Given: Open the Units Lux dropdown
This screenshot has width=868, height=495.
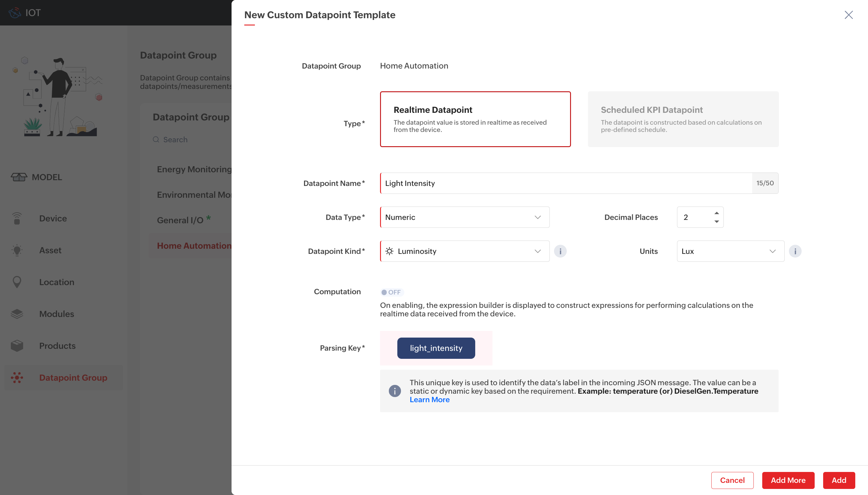Looking at the screenshot, I should click(730, 251).
